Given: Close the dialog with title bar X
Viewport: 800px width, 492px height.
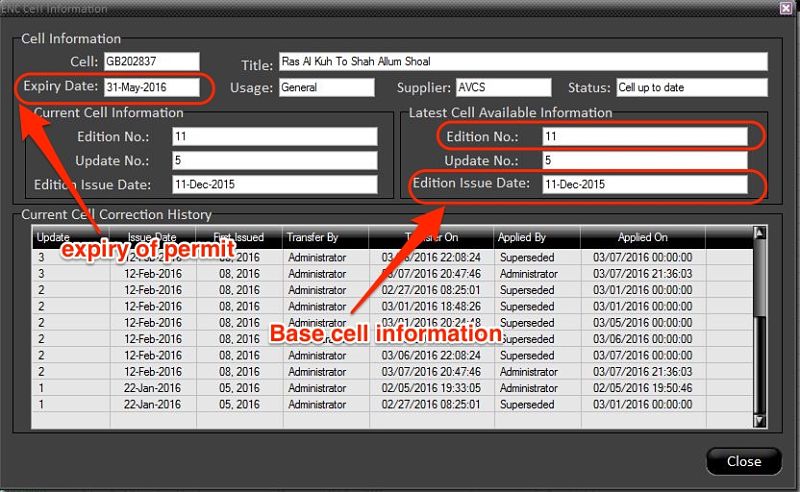Looking at the screenshot, I should (787, 8).
